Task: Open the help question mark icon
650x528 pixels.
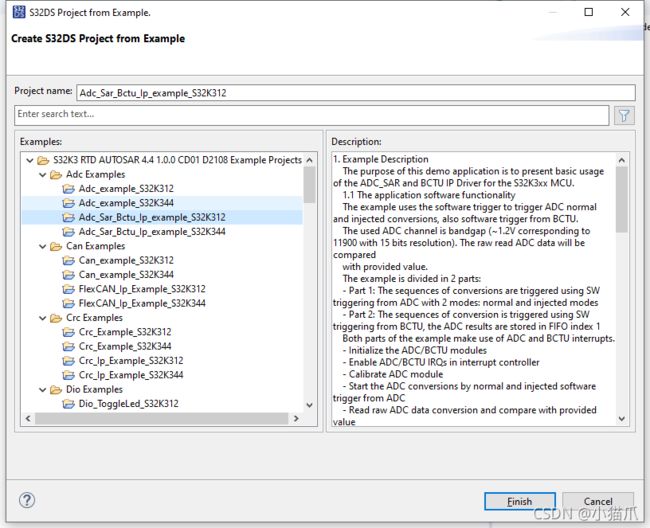Action: 27,500
